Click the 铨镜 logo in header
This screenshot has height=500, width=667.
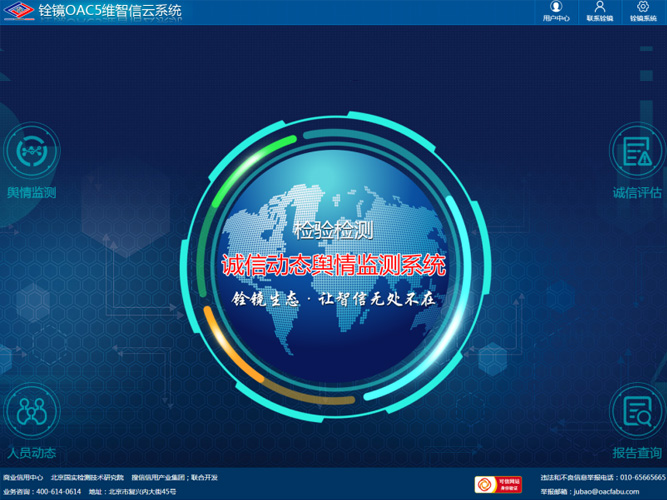pyautogui.click(x=17, y=12)
